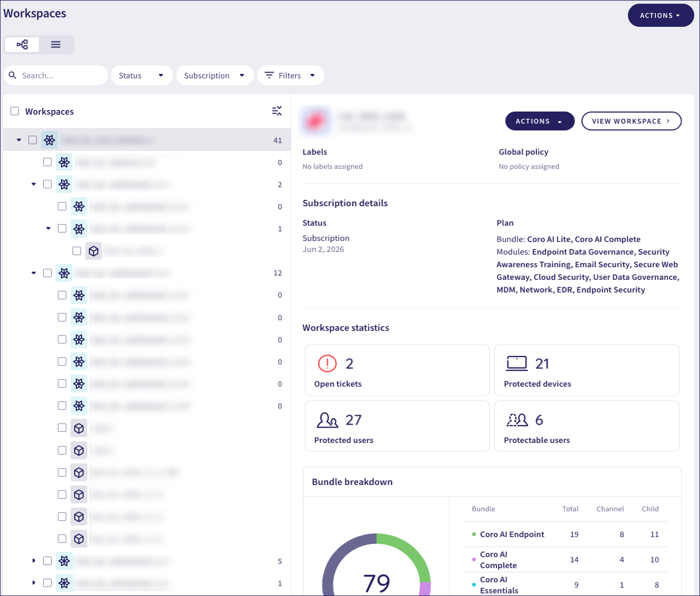Open the Filters dropdown
Viewport: 700px width, 596px height.
(291, 75)
